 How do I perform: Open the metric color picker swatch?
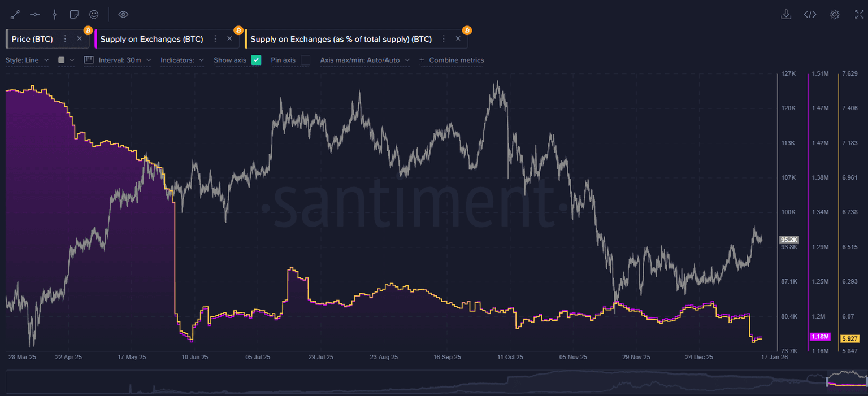tap(62, 60)
